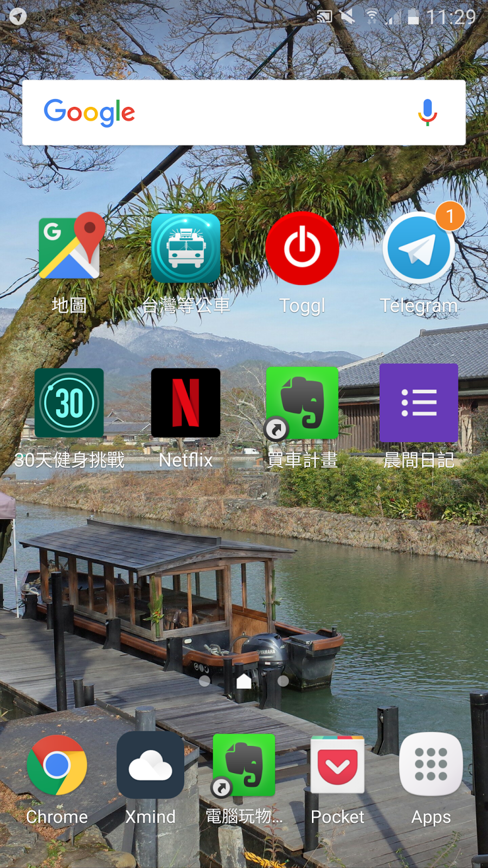Screen dimensions: 488x868
Task: Tap the battery status icon
Action: (414, 17)
